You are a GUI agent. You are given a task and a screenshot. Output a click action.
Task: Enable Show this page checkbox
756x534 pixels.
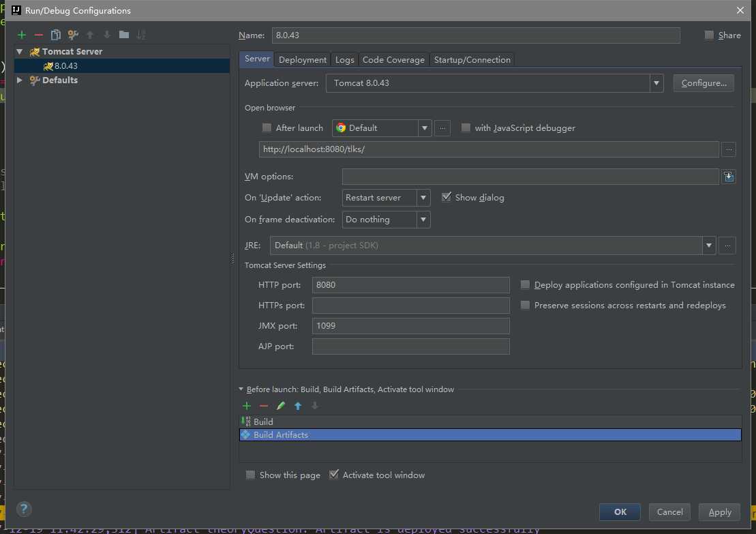pos(250,475)
